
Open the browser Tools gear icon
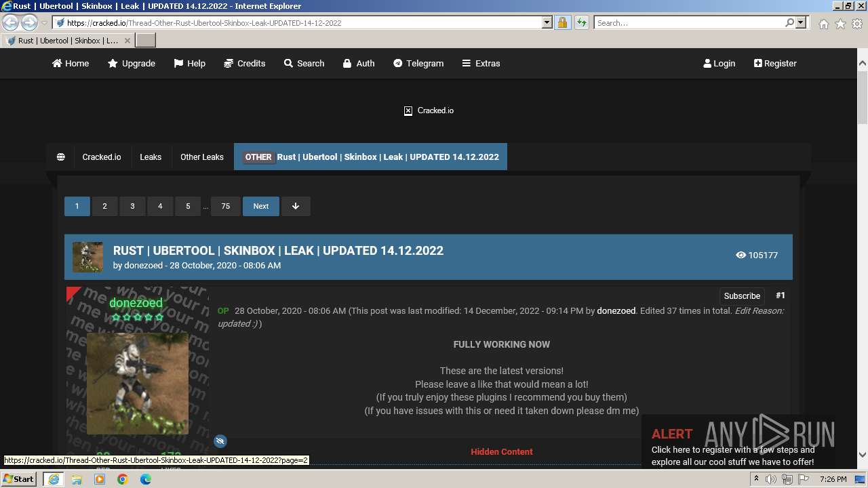[x=857, y=23]
